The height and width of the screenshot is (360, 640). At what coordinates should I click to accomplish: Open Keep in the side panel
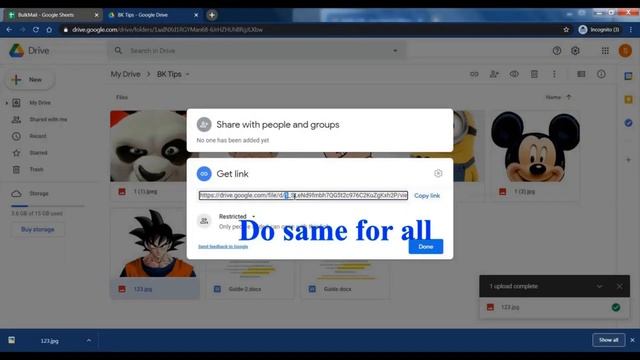point(629,100)
